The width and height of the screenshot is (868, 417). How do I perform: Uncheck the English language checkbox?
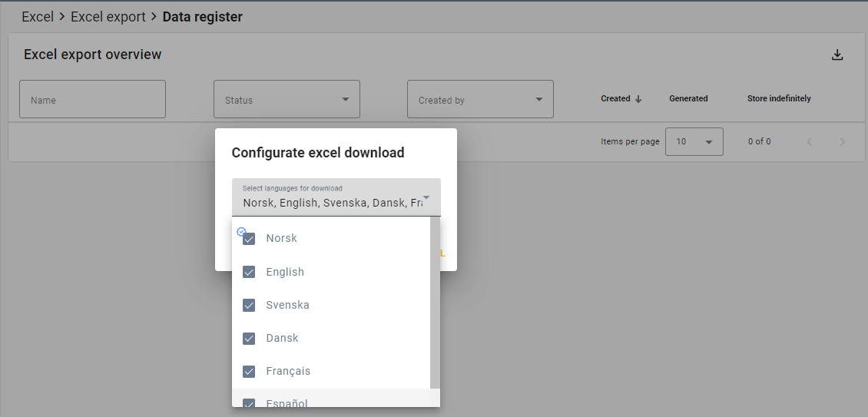249,272
